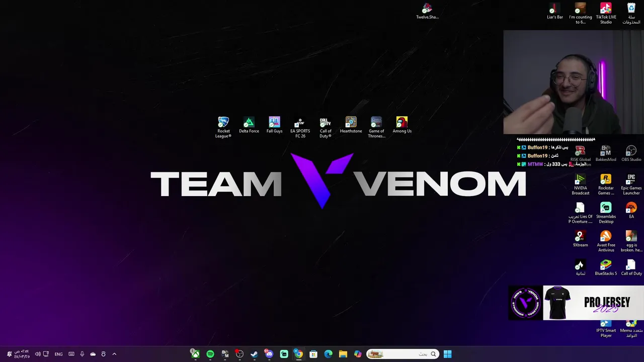Viewport: 644px width, 362px height.
Task: Open the 9Xtream desktop icon
Action: pyautogui.click(x=581, y=239)
